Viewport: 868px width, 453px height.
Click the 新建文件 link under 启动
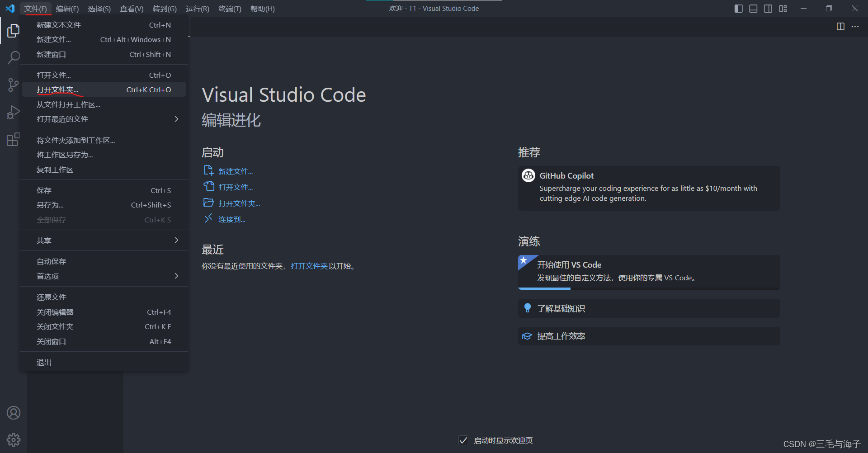(235, 171)
